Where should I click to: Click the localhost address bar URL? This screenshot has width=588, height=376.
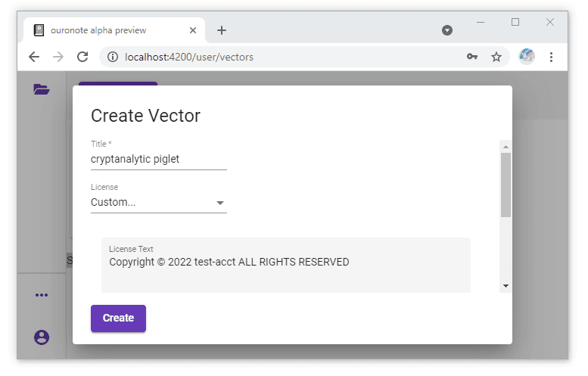(189, 57)
